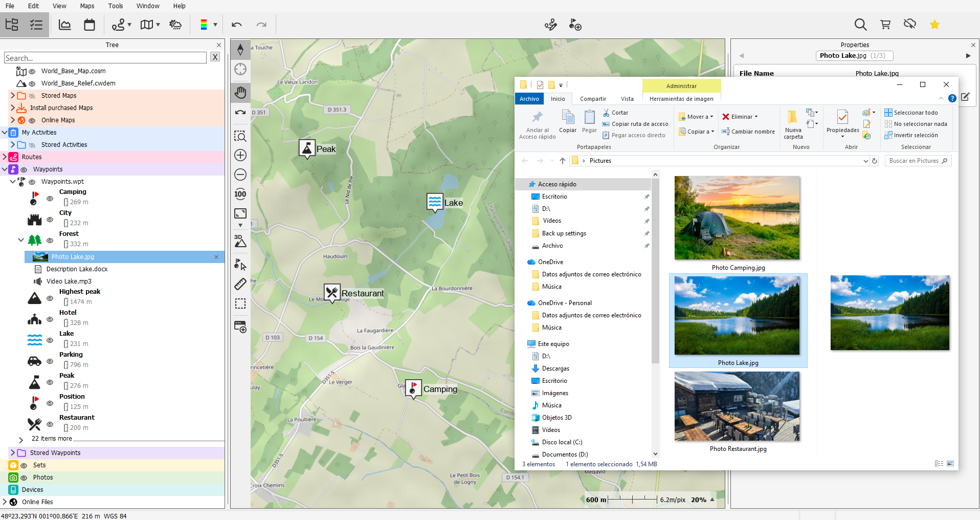This screenshot has width=980, height=520.
Task: Select the hand pan tool on map
Action: (240, 93)
